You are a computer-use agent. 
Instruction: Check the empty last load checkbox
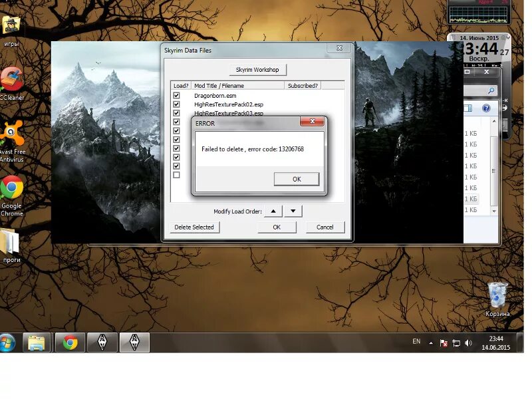coord(176,175)
